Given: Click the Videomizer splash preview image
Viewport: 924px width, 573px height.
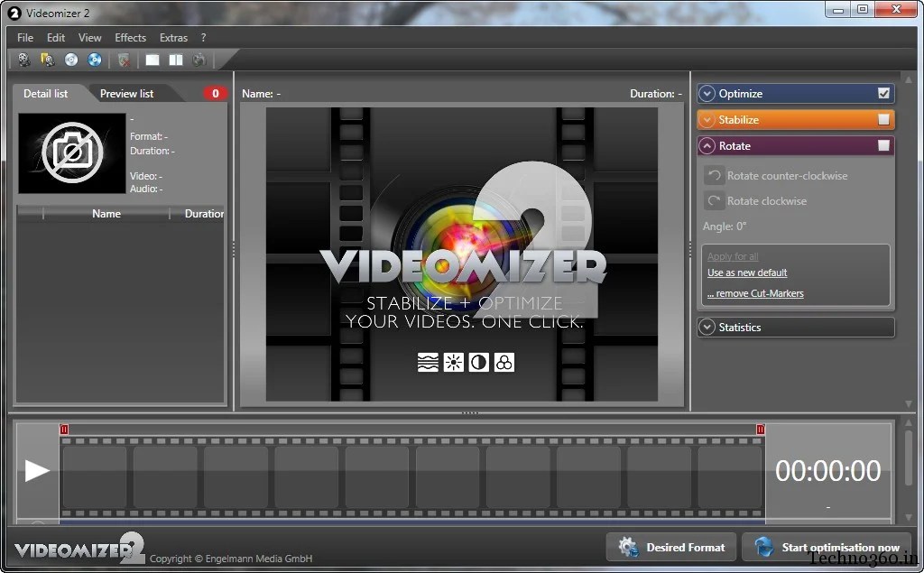Looking at the screenshot, I should (x=461, y=254).
